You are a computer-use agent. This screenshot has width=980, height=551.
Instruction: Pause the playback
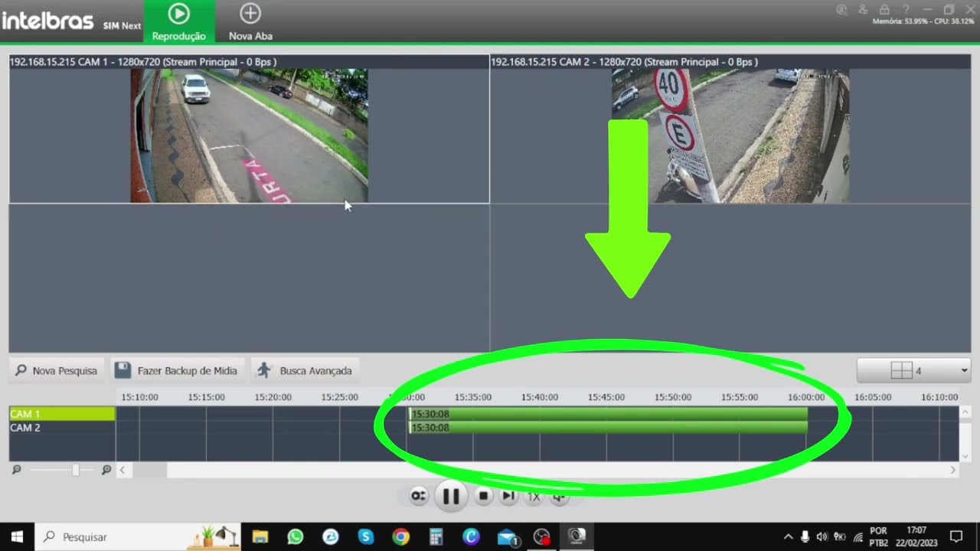point(451,496)
